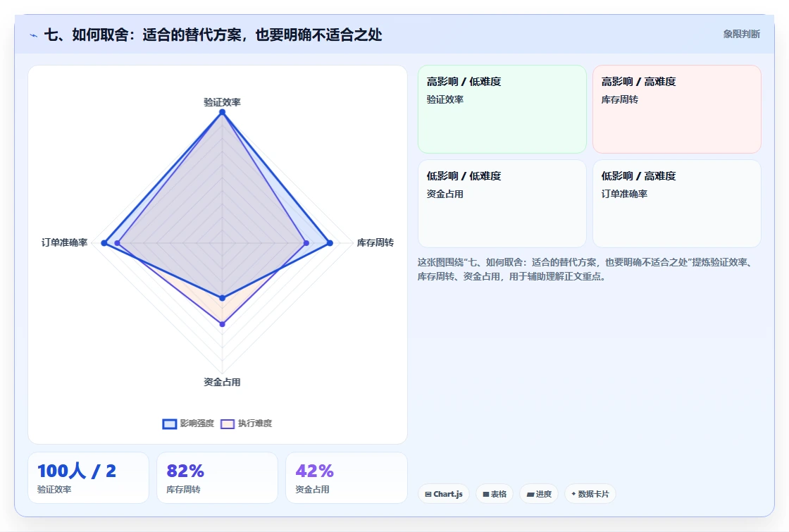Click the Chart.js tag chip
The width and height of the screenshot is (789, 532).
coord(444,494)
